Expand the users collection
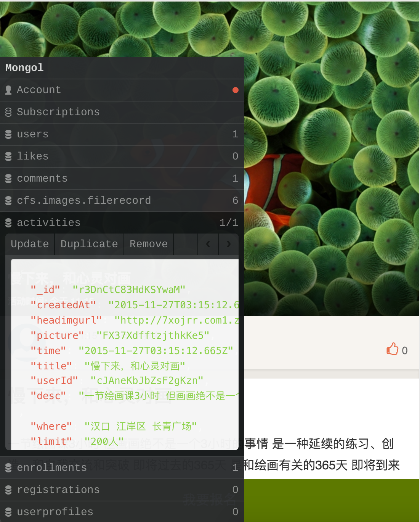Screen dimensions: 420x522 tap(122, 134)
